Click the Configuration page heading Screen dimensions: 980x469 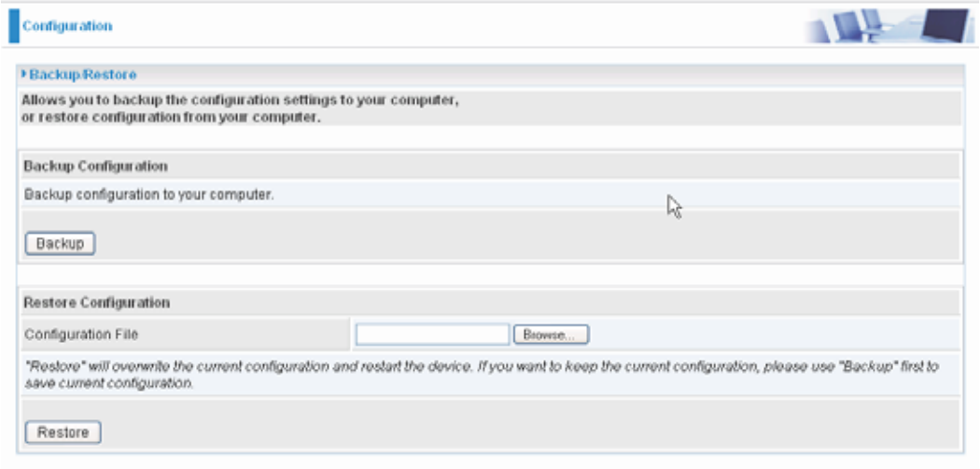pyautogui.click(x=67, y=26)
